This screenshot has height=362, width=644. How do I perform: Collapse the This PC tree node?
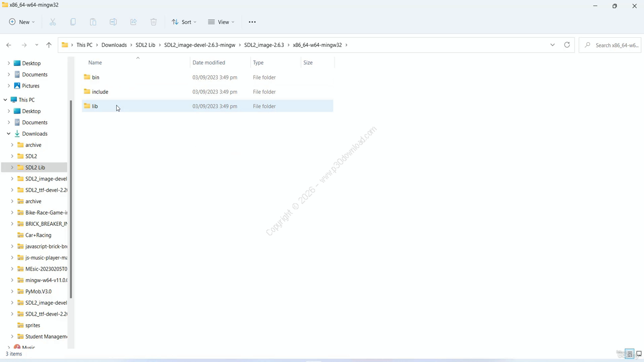click(6, 100)
